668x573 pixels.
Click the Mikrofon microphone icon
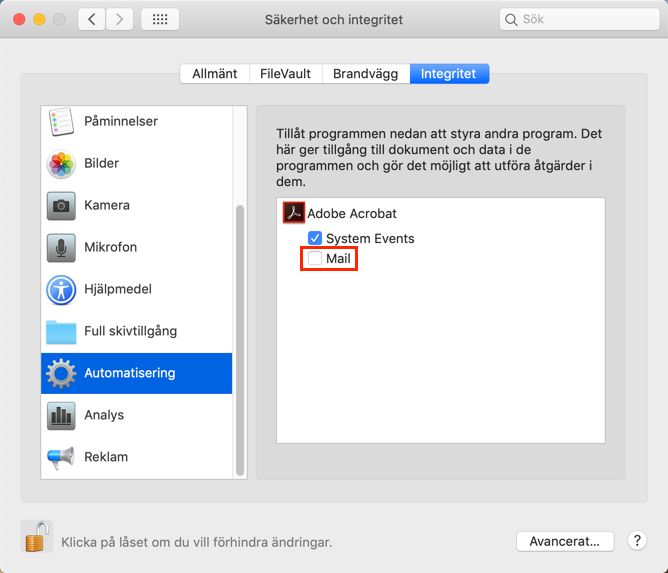pos(61,248)
